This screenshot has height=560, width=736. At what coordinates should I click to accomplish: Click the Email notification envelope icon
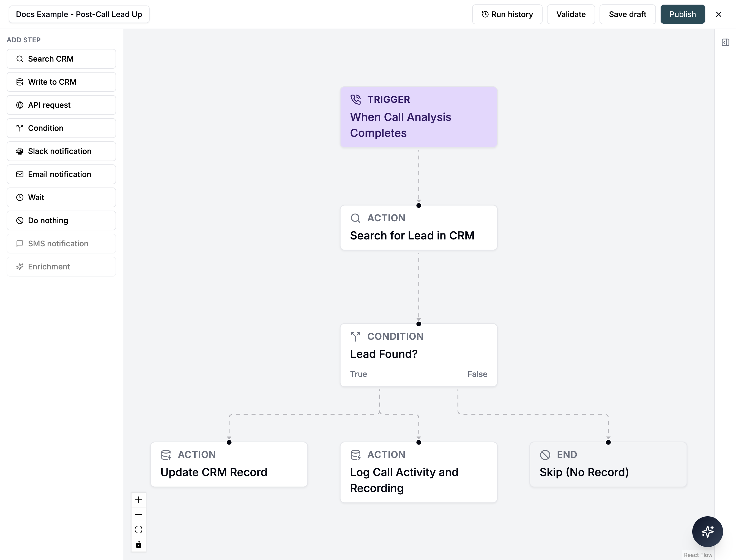pos(20,174)
